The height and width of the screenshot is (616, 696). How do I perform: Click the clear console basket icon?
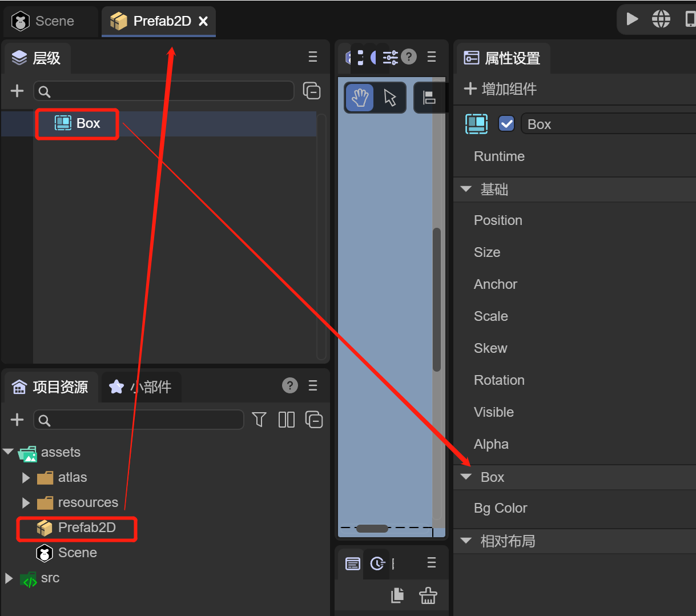[x=428, y=595]
